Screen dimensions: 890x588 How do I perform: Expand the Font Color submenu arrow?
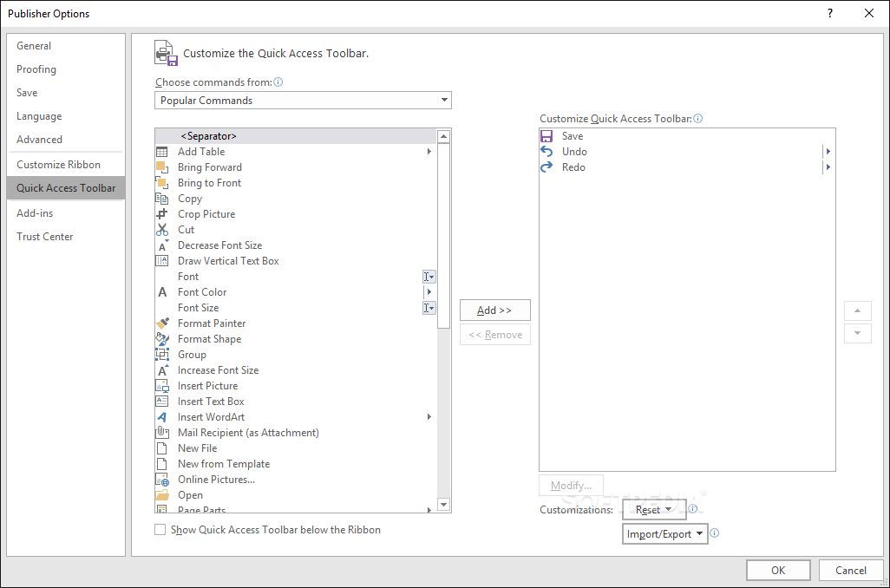tap(429, 291)
